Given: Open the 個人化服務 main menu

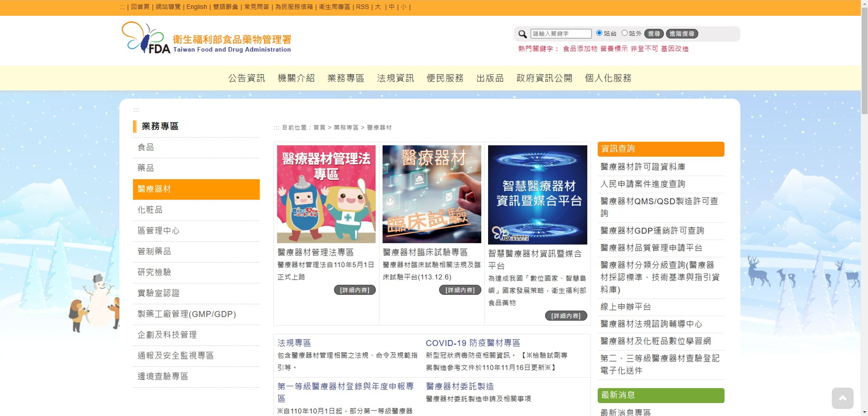Looking at the screenshot, I should pyautogui.click(x=608, y=78).
